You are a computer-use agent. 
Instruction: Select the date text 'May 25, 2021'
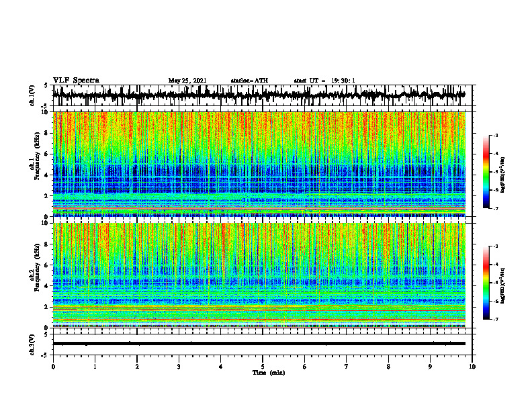pyautogui.click(x=187, y=81)
